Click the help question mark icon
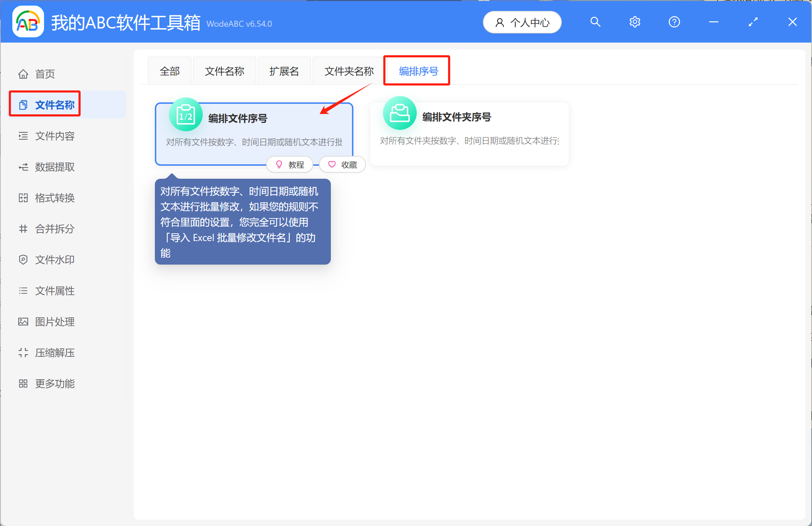Viewport: 812px width, 526px height. point(674,22)
